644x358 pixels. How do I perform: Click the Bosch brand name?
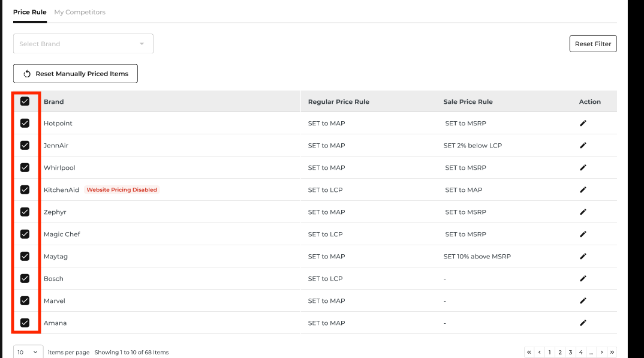click(53, 278)
